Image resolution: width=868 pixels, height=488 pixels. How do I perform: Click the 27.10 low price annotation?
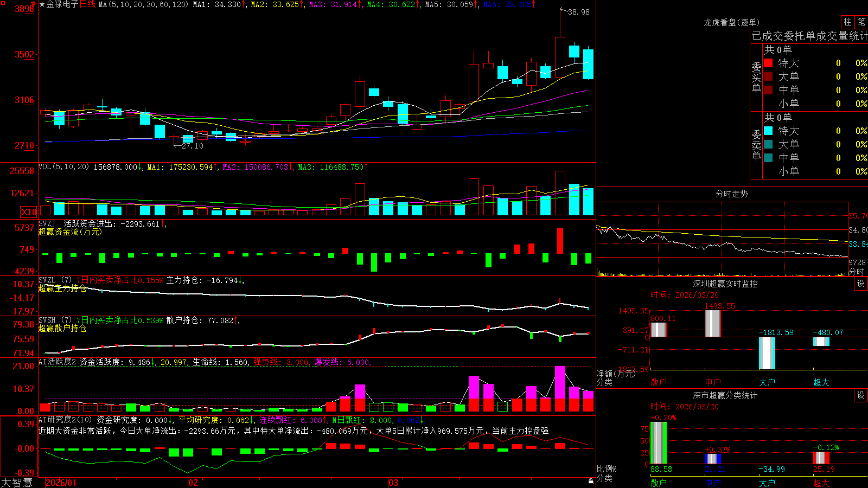coord(193,146)
